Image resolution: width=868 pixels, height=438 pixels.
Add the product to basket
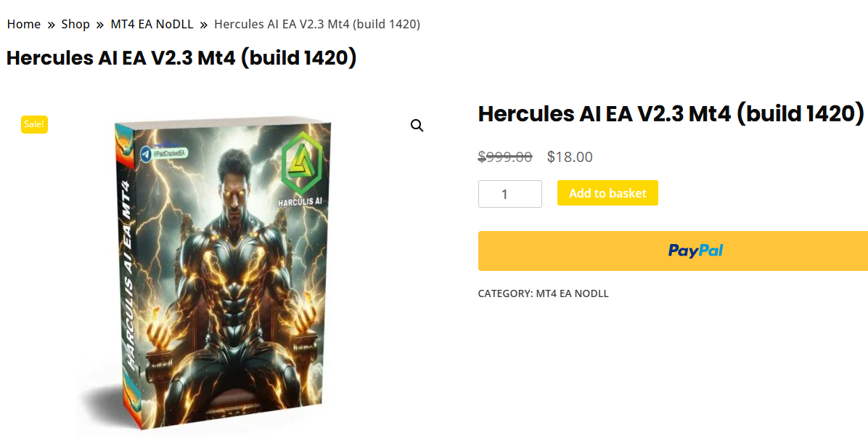click(x=608, y=192)
